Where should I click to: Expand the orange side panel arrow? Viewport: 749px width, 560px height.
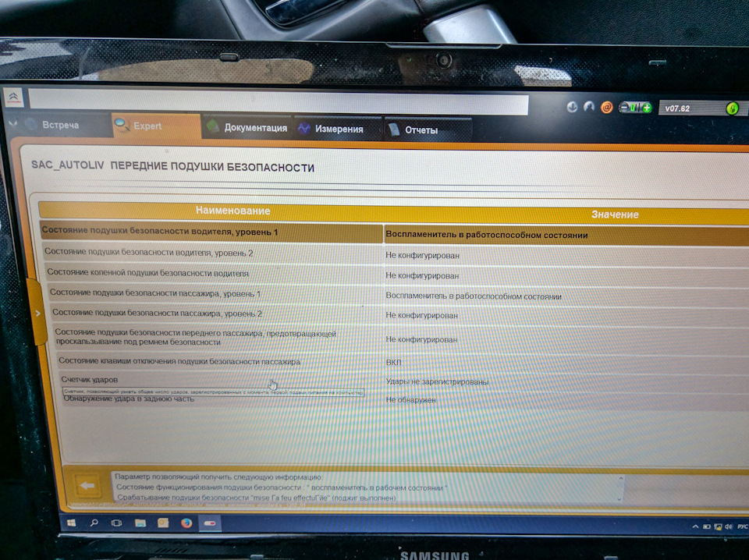point(37,314)
